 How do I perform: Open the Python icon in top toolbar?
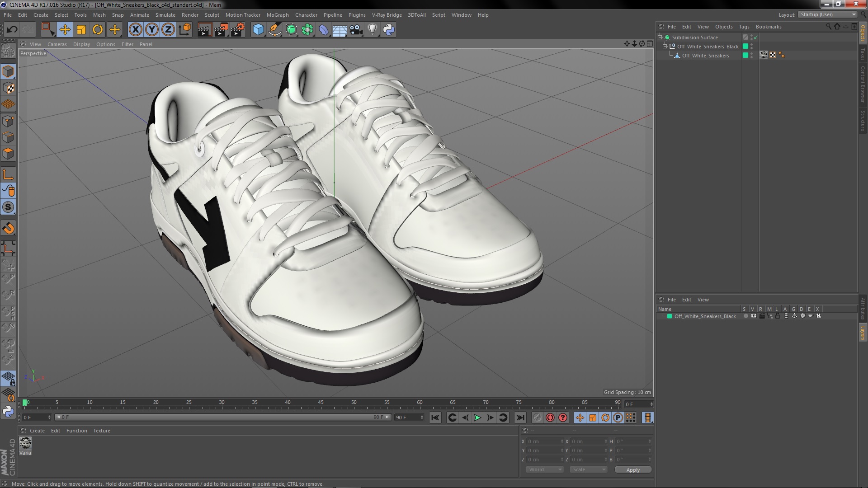pyautogui.click(x=389, y=30)
